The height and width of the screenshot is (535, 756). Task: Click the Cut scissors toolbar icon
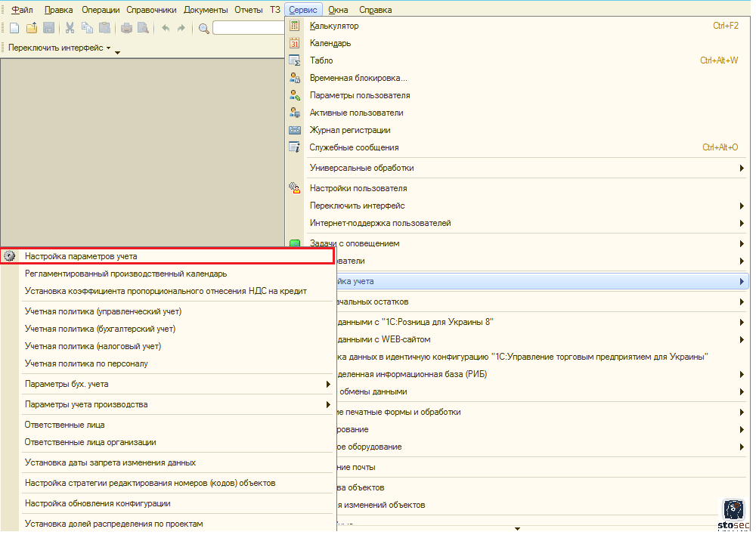(70, 28)
